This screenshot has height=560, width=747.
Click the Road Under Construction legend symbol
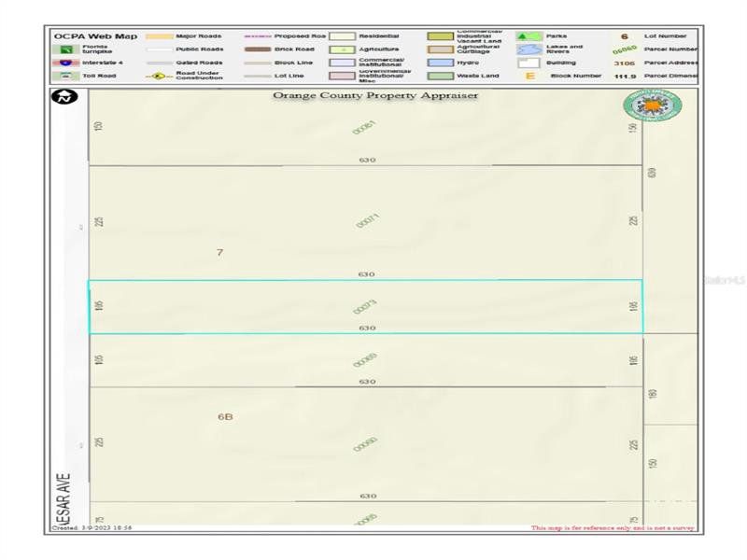click(x=159, y=76)
